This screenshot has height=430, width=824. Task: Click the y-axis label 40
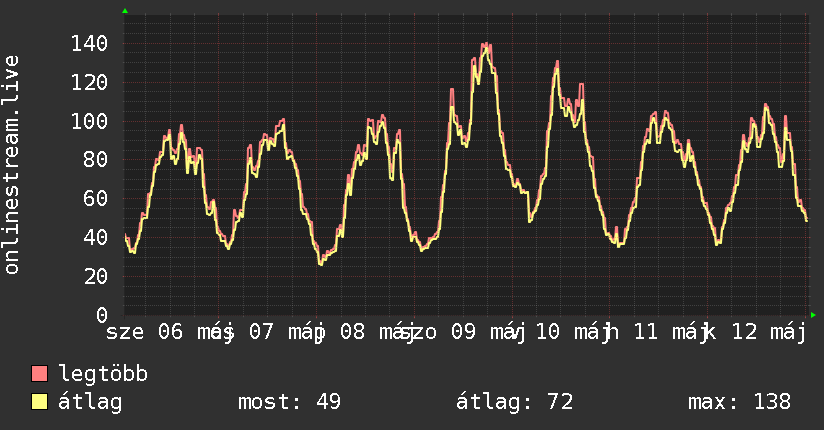pos(96,238)
